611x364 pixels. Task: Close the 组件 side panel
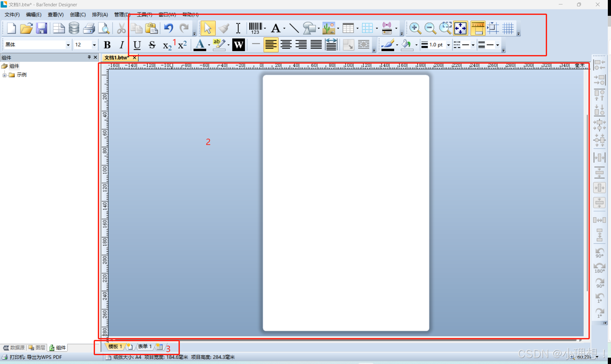(x=95, y=57)
